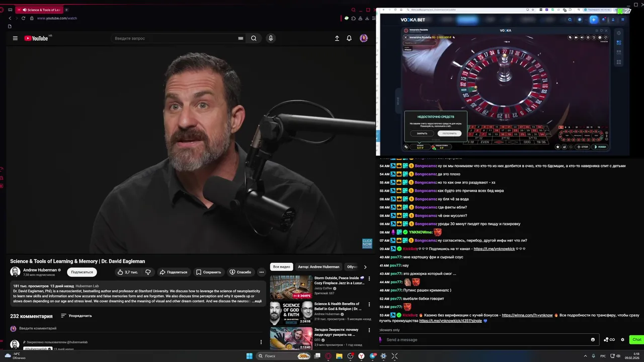This screenshot has height=362, width=644.
Task: Open browser downloads icon
Action: [x=367, y=19]
